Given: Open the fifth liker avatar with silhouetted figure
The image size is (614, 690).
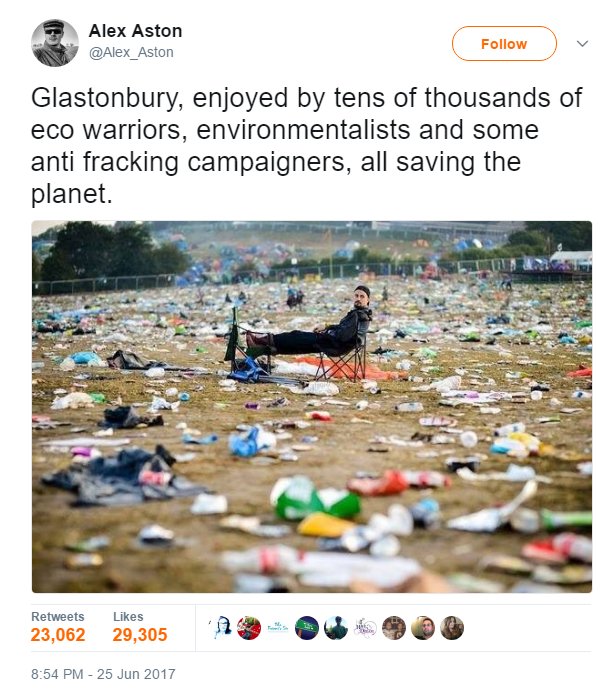Looking at the screenshot, I should [x=337, y=628].
